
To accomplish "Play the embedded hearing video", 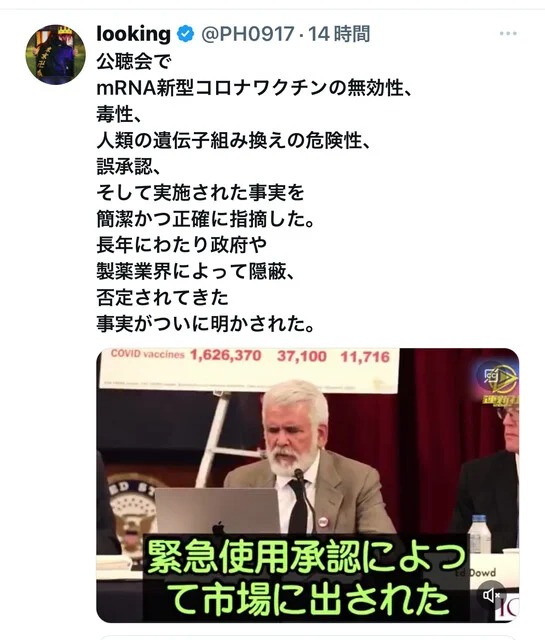I will (307, 485).
